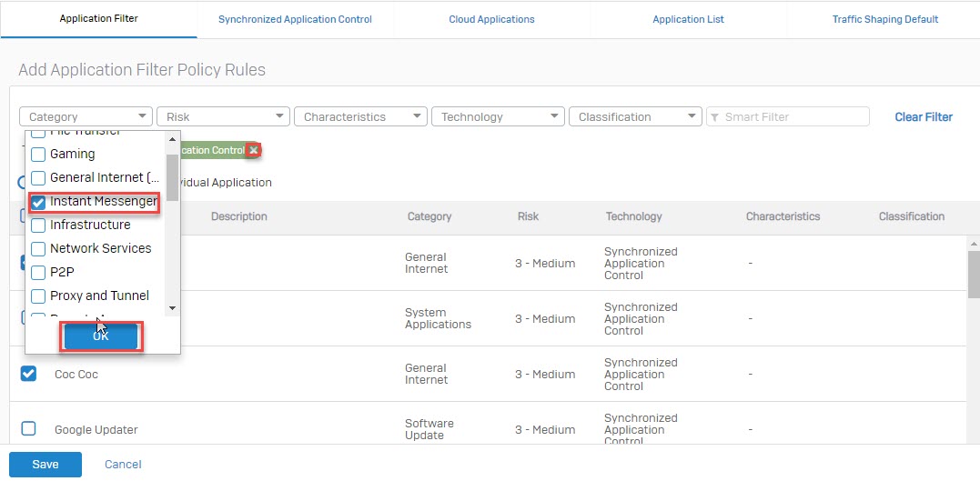Click System Applications row's 3 - Medium risk

tap(545, 318)
